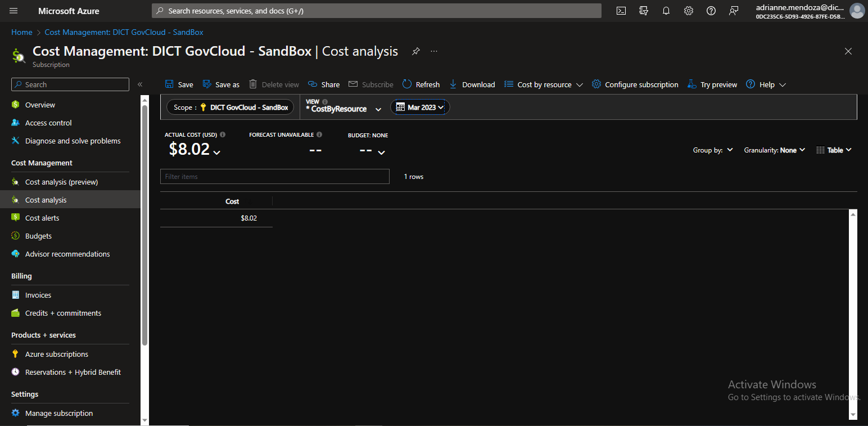Click the table scrollbar down arrow
This screenshot has height=426, width=868.
point(853,415)
